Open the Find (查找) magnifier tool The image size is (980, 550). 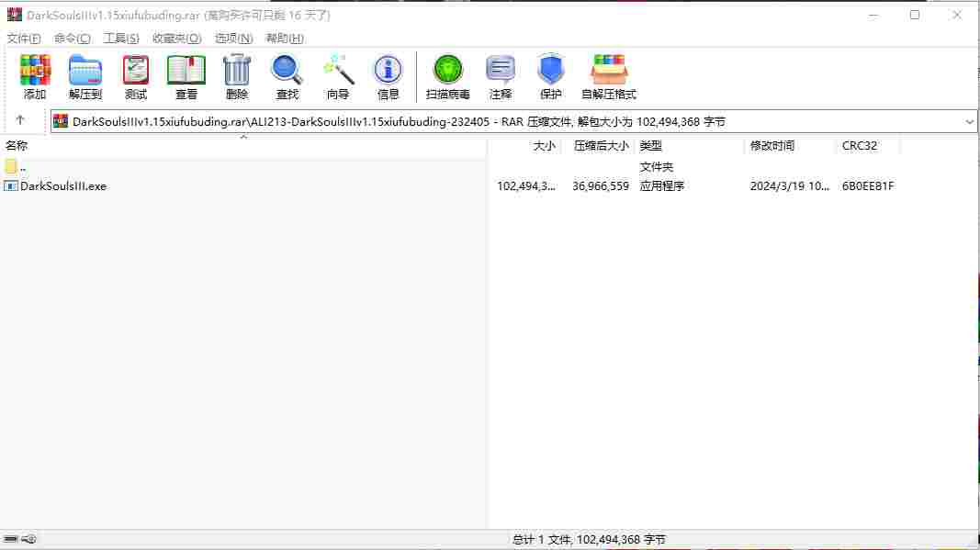tap(287, 76)
